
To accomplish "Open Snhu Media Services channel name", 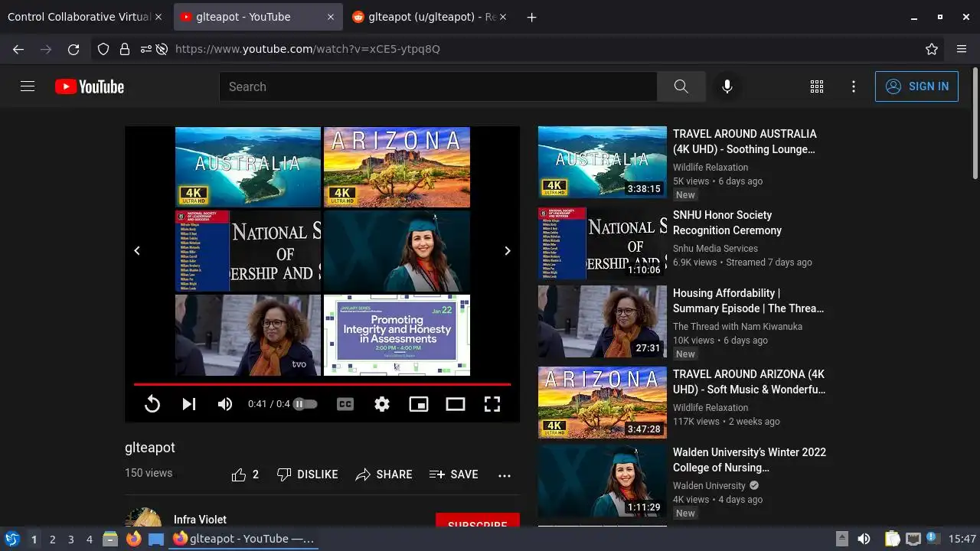I will (715, 249).
